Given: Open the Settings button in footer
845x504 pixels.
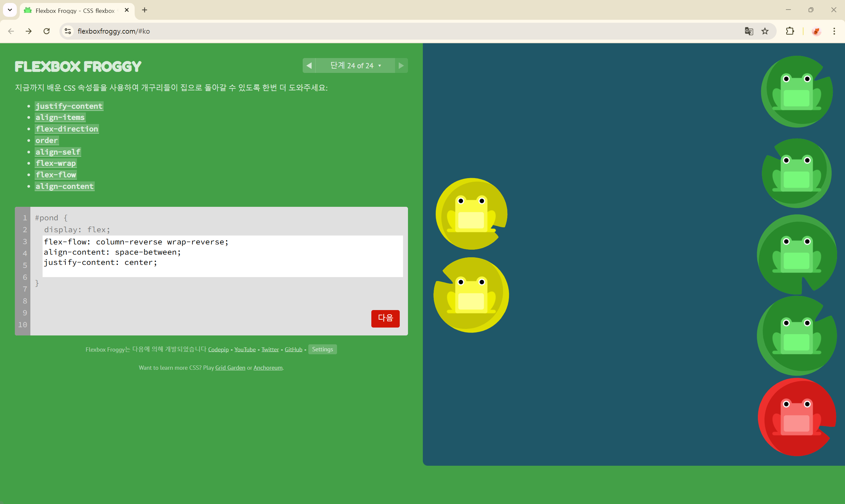Looking at the screenshot, I should tap(322, 349).
